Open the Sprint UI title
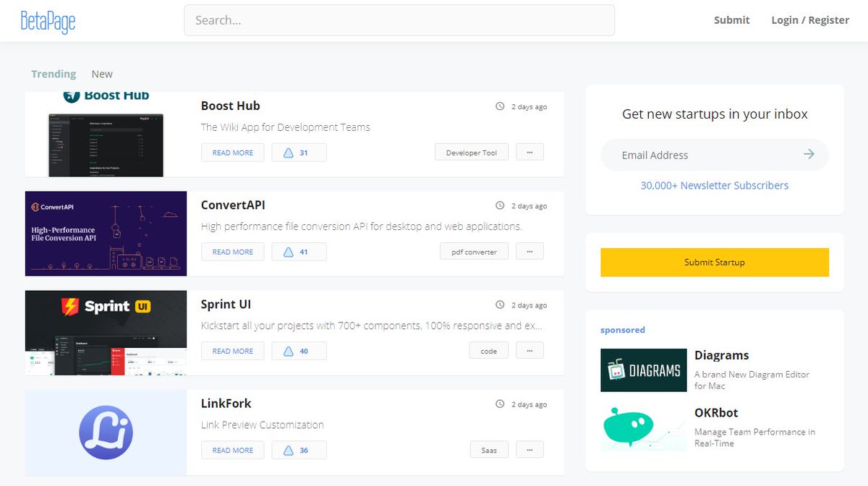This screenshot has height=486, width=868. pyautogui.click(x=226, y=304)
